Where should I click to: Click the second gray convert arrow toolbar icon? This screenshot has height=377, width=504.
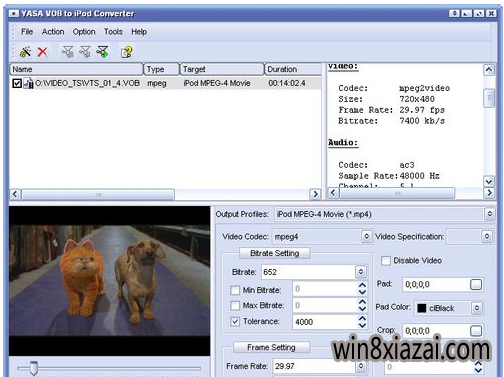(x=85, y=52)
